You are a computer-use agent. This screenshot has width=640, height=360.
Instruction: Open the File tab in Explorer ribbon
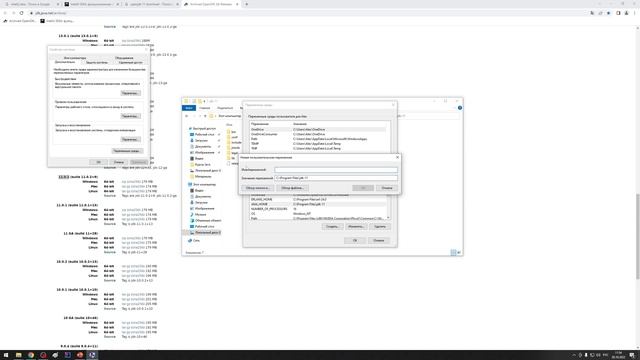(189, 108)
